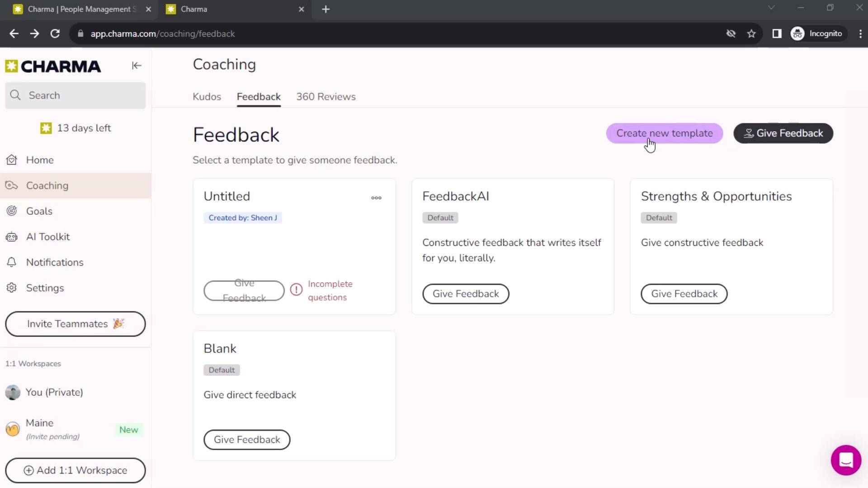Viewport: 868px width, 488px height.
Task: Open the Settings section
Action: 45,288
